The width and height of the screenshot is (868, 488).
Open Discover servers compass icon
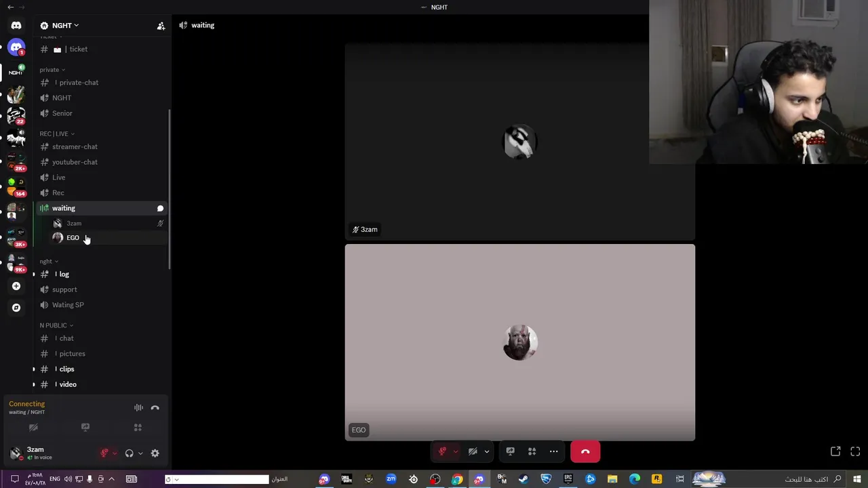(x=16, y=308)
